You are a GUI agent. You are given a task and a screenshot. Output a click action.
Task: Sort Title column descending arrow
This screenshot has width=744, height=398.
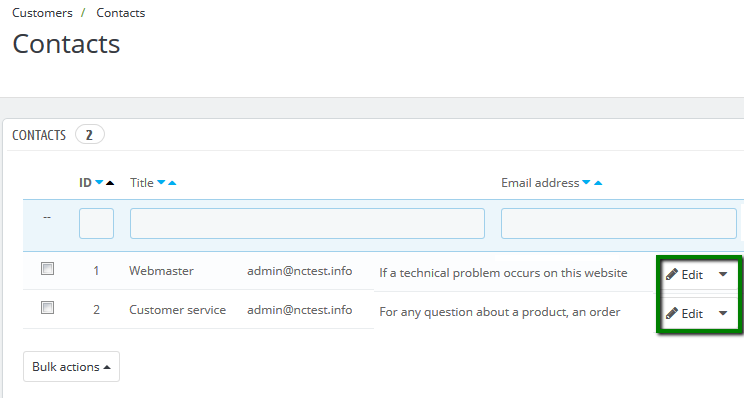tap(161, 183)
